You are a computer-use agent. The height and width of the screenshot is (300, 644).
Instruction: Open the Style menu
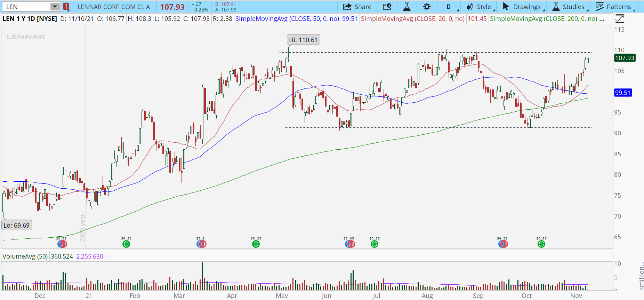tap(480, 7)
